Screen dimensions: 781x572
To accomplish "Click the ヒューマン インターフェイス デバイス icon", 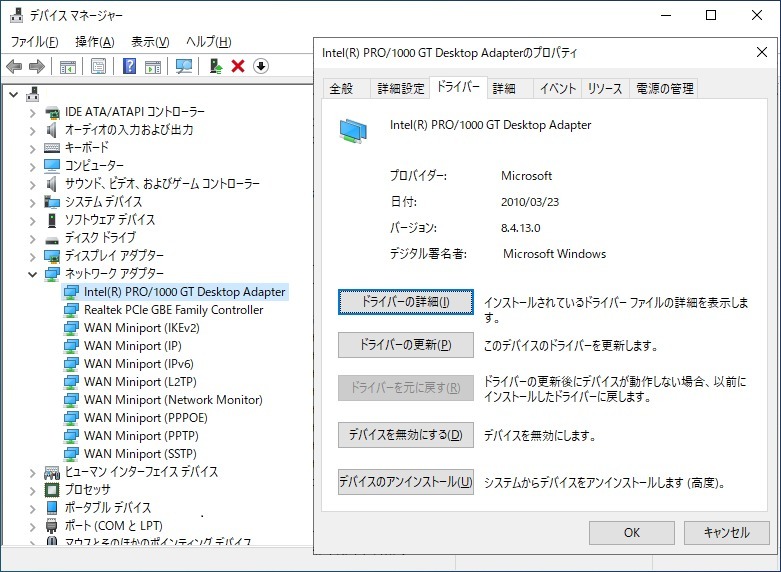I will click(x=52, y=472).
